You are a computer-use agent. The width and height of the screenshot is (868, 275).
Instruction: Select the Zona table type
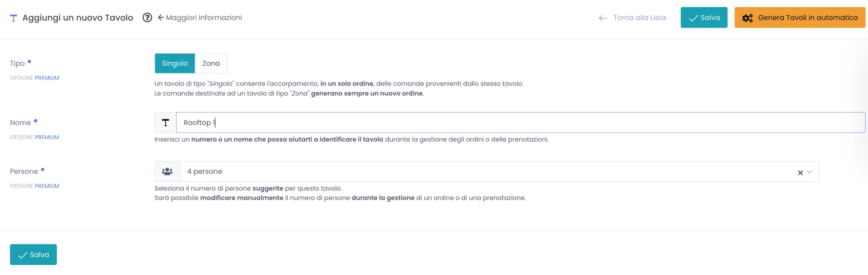click(211, 63)
